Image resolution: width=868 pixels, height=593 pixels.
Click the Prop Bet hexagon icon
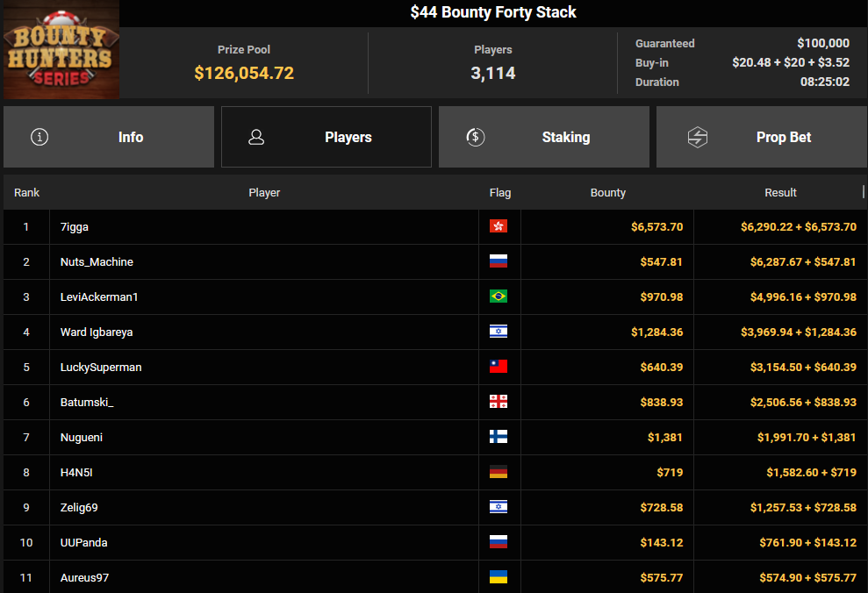pos(698,137)
